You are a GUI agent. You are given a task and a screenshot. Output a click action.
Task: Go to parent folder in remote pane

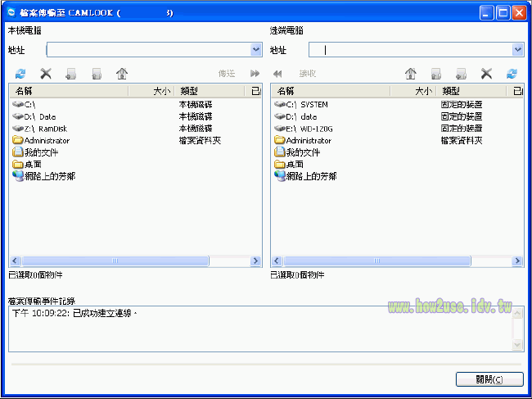pos(411,74)
